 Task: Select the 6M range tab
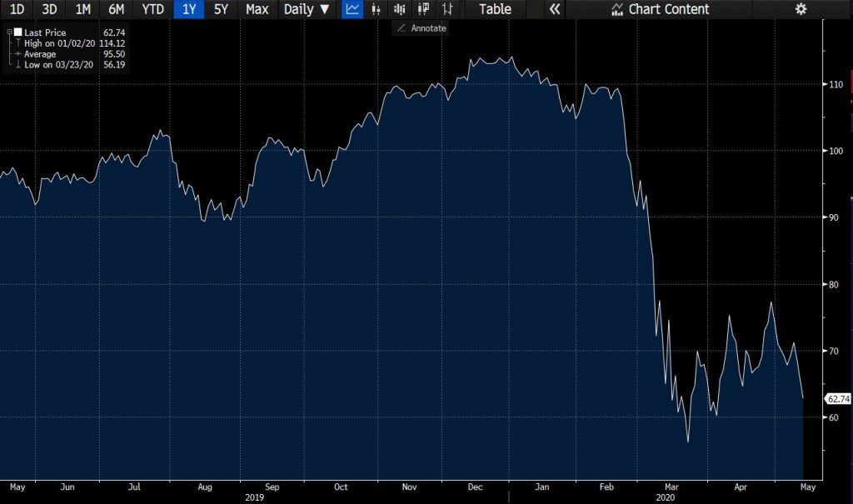[116, 8]
